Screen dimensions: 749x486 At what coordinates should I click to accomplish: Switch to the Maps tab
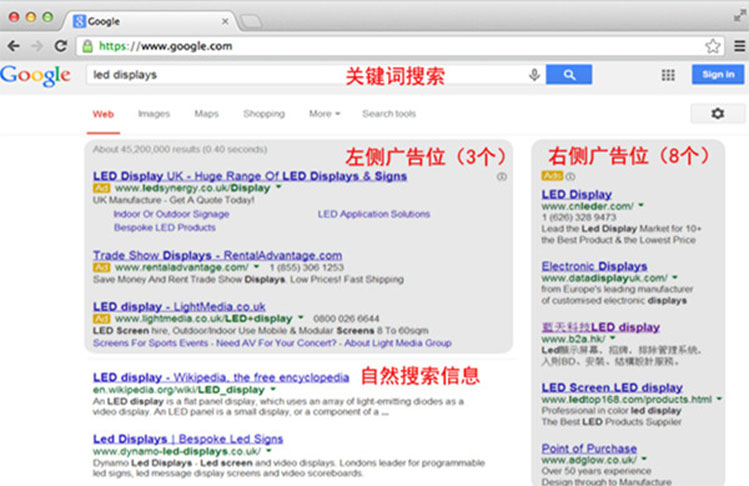[x=206, y=114]
